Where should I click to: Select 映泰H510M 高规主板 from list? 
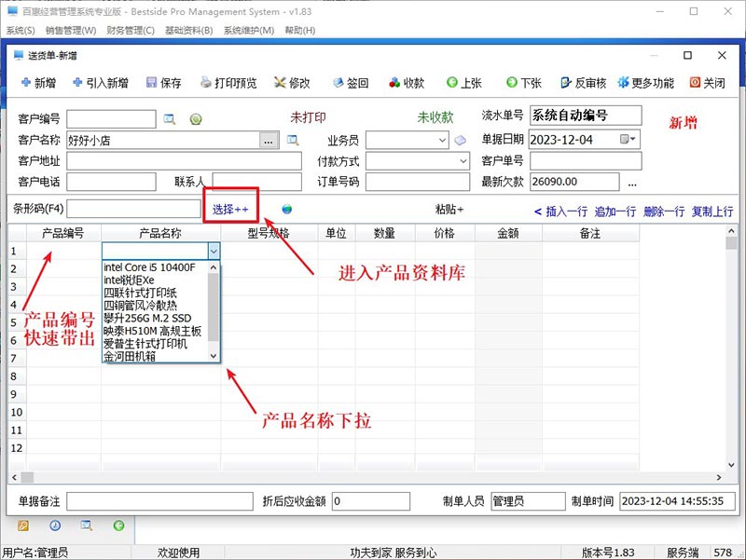(155, 331)
